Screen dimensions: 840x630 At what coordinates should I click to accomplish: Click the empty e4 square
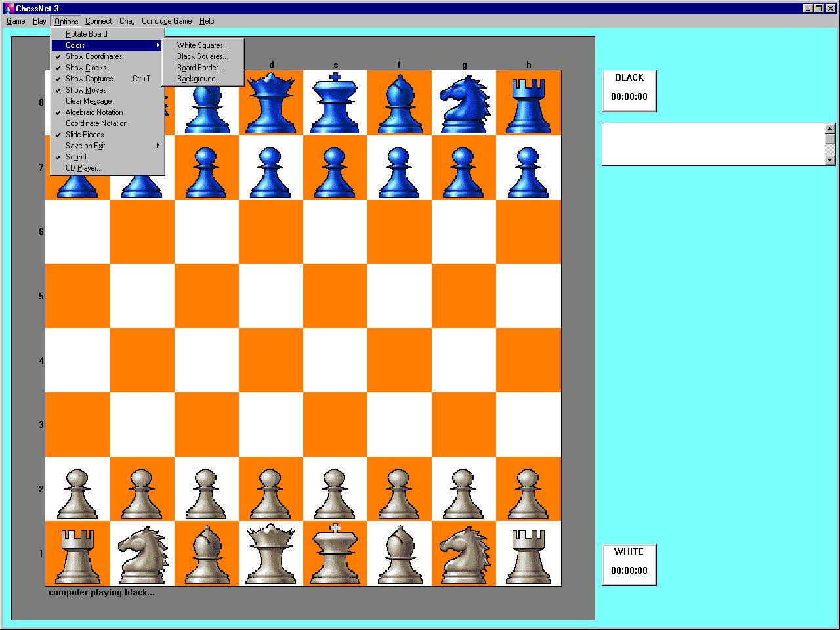[335, 360]
